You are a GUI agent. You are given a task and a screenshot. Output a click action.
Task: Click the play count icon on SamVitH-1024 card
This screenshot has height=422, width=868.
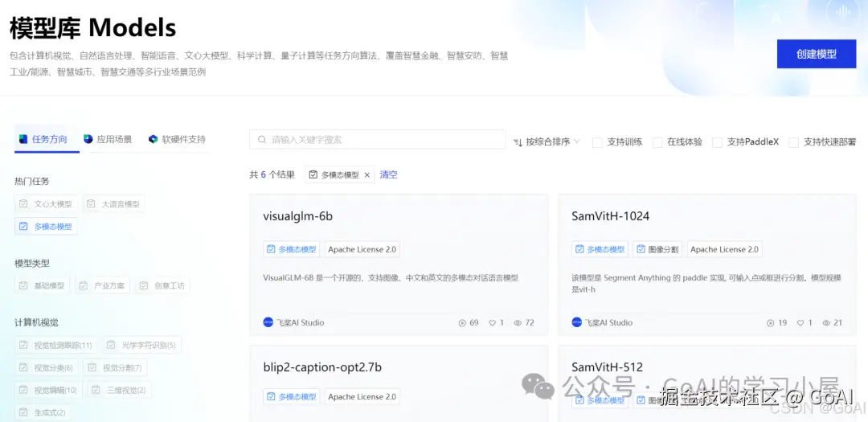(x=770, y=323)
